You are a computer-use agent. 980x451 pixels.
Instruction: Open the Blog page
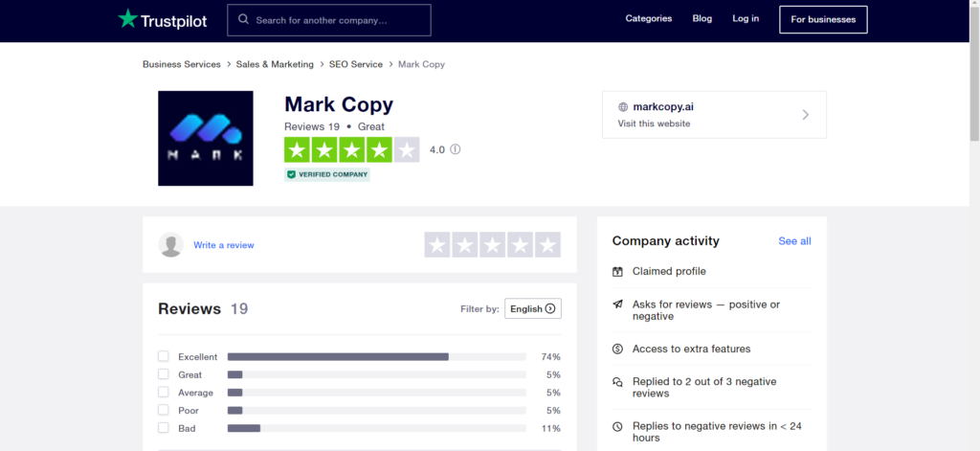(702, 19)
